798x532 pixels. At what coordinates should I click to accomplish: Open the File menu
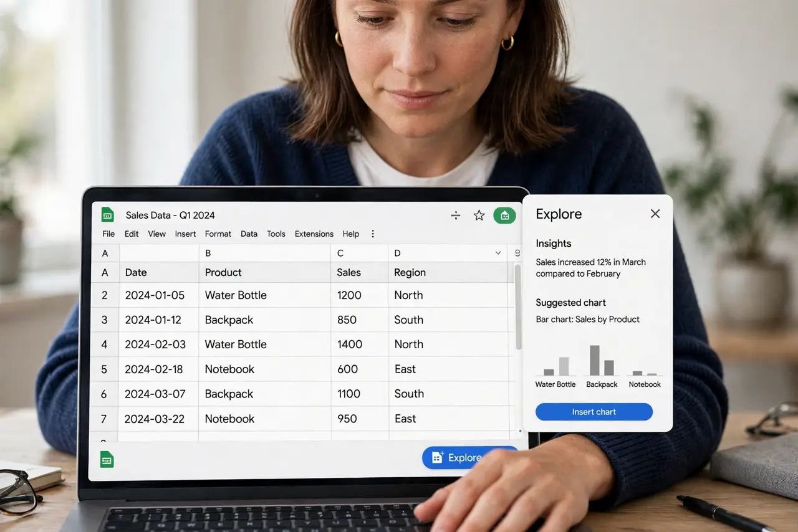108,234
